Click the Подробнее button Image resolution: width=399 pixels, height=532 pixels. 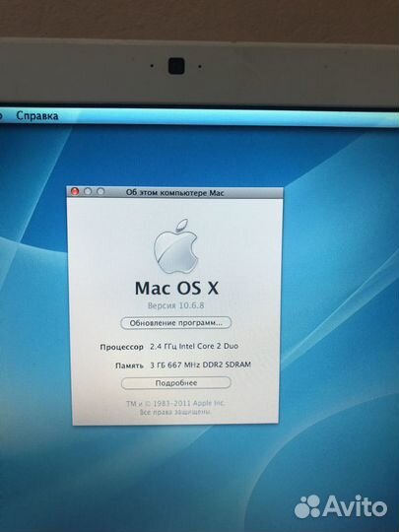point(176,383)
